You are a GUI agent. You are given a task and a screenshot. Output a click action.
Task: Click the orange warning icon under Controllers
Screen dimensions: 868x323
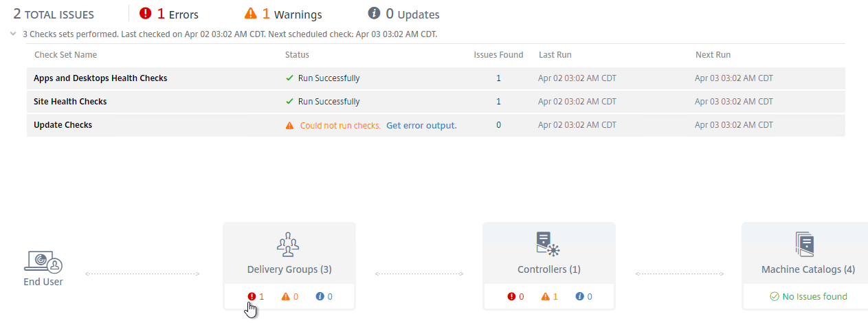[x=546, y=297]
